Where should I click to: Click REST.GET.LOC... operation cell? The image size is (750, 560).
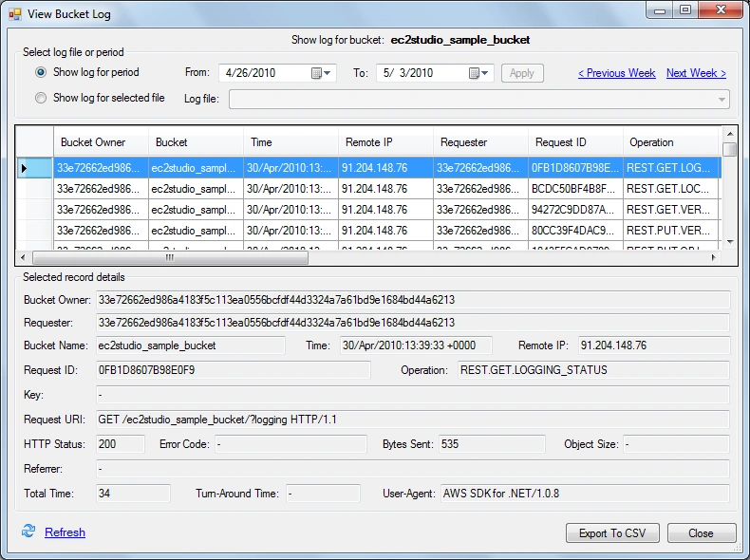tap(671, 189)
